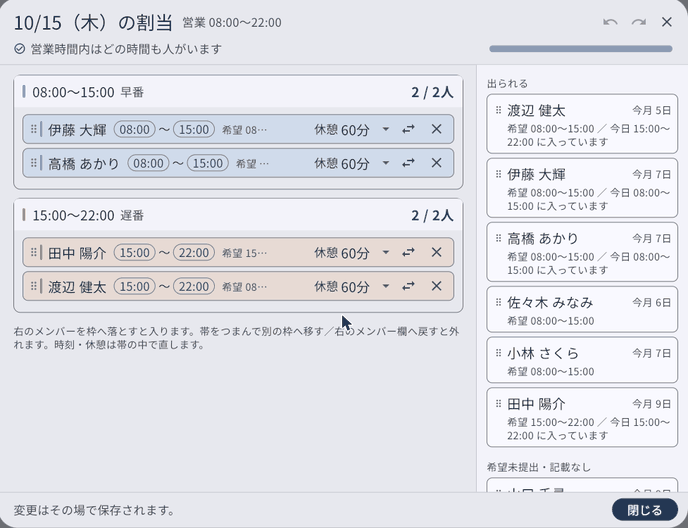
Task: Click grip icon on 渡辺 健太 member card
Action: pyautogui.click(x=498, y=110)
